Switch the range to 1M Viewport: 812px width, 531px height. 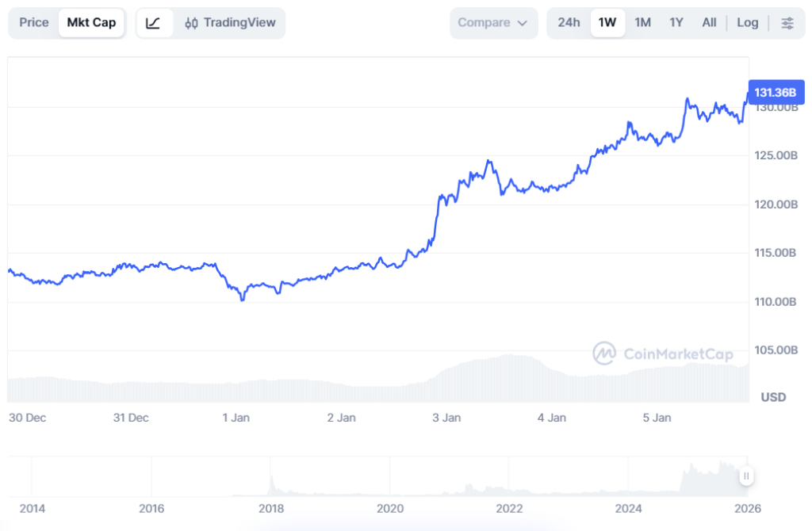click(x=642, y=23)
